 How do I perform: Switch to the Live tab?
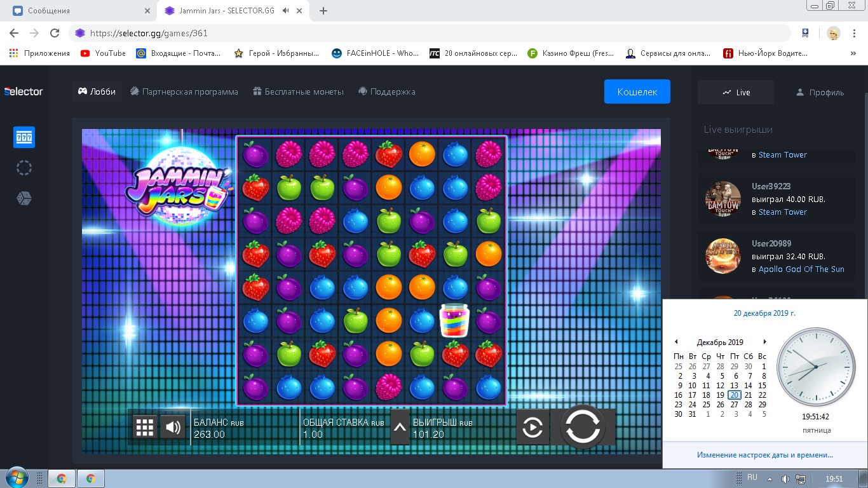tap(736, 92)
